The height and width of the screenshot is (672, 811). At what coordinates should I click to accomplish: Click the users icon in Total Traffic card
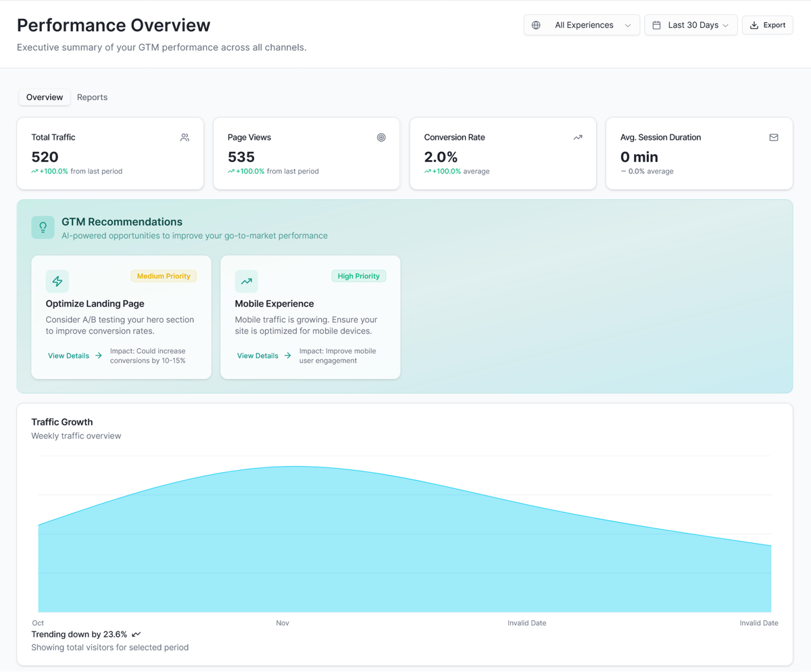pos(185,137)
